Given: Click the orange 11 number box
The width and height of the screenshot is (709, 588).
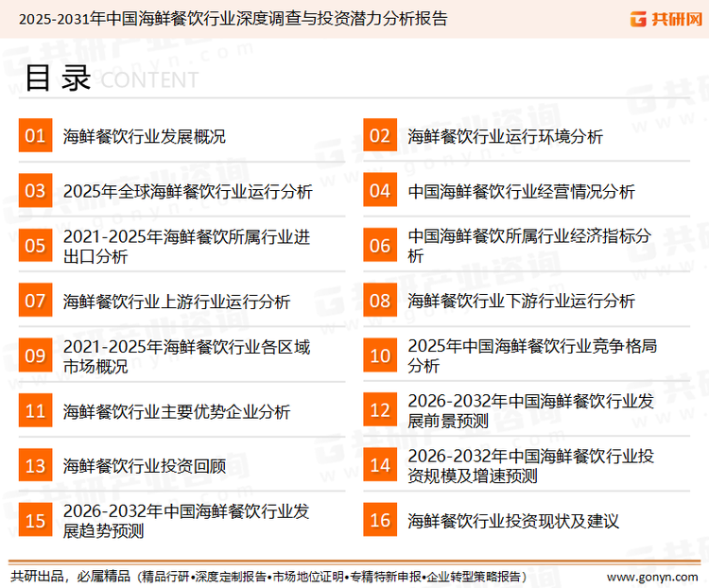Looking at the screenshot, I should 35,410.
